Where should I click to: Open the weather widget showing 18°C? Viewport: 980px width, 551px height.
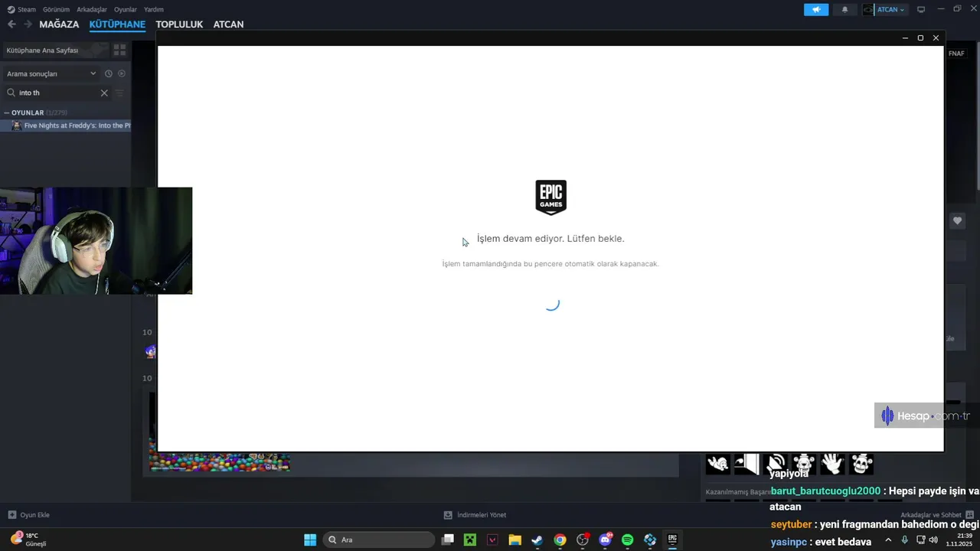pyautogui.click(x=29, y=540)
